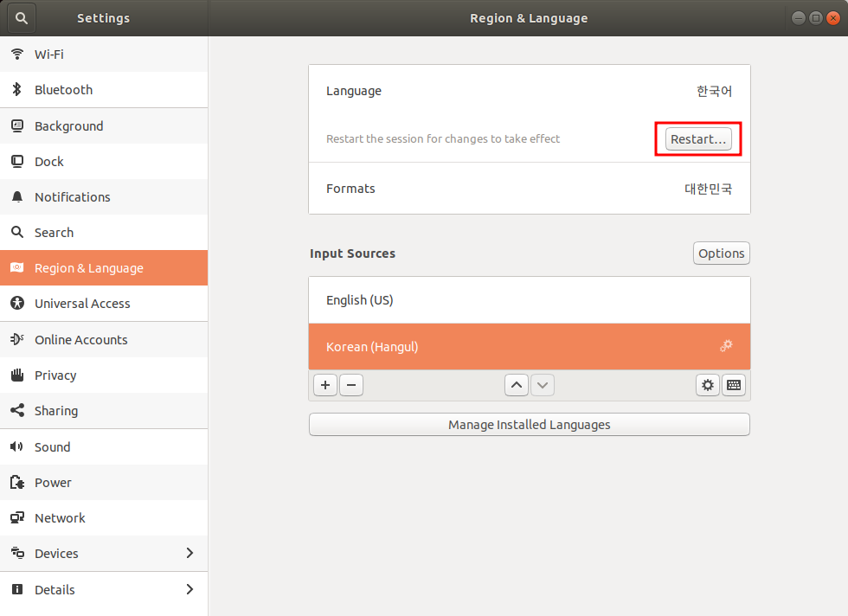Open the Dock settings label
The height and width of the screenshot is (616, 848).
coord(49,162)
